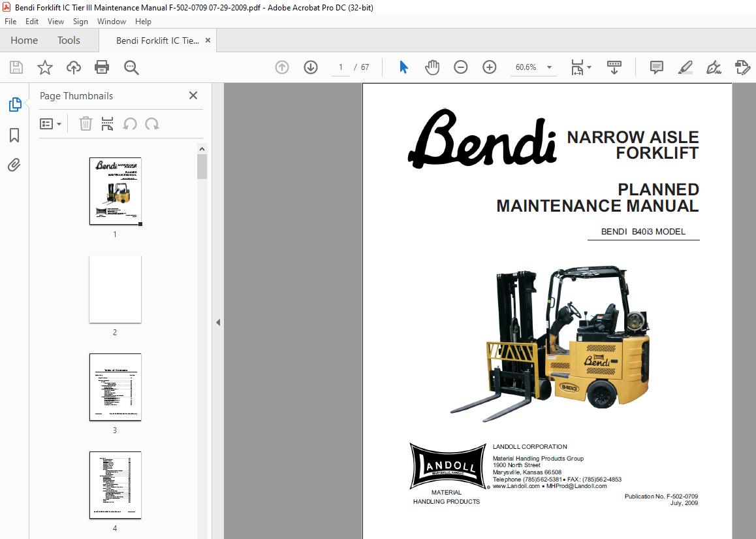Select the arrow Selection tool
This screenshot has height=539, width=756.
click(403, 67)
